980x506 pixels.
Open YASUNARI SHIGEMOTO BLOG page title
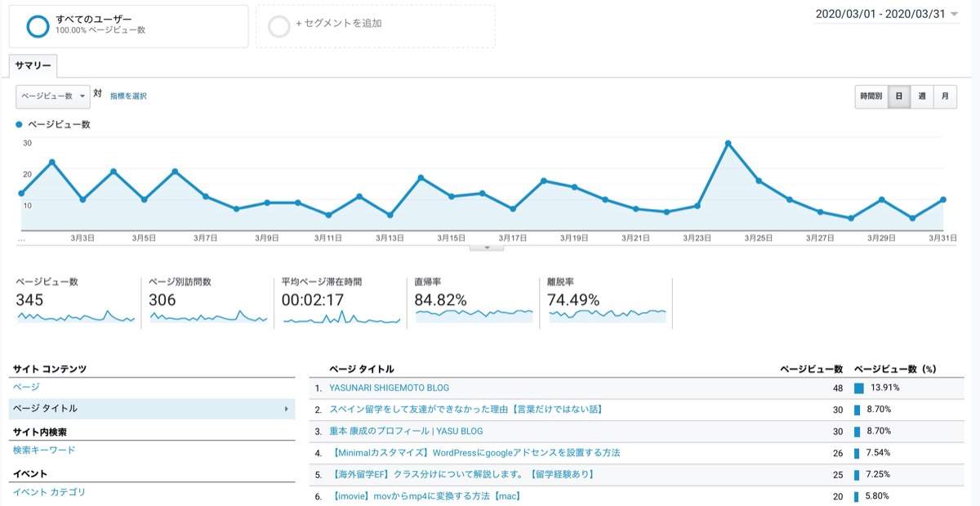[x=389, y=388]
